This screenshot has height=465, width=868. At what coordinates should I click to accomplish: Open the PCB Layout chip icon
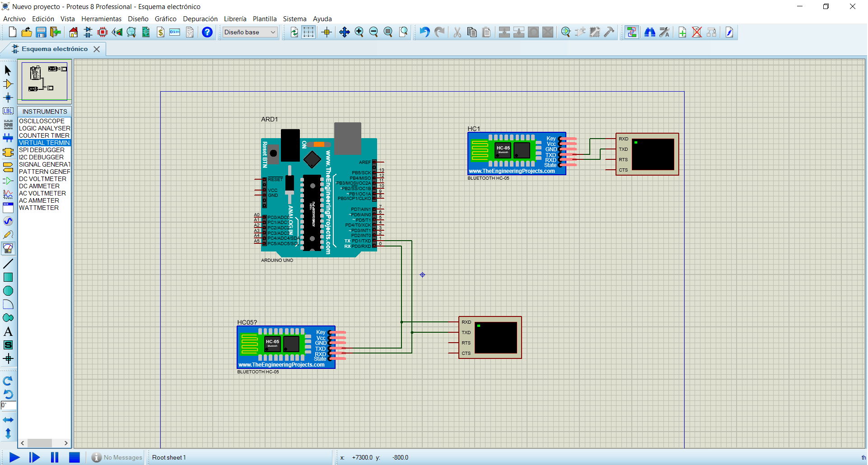click(x=103, y=32)
